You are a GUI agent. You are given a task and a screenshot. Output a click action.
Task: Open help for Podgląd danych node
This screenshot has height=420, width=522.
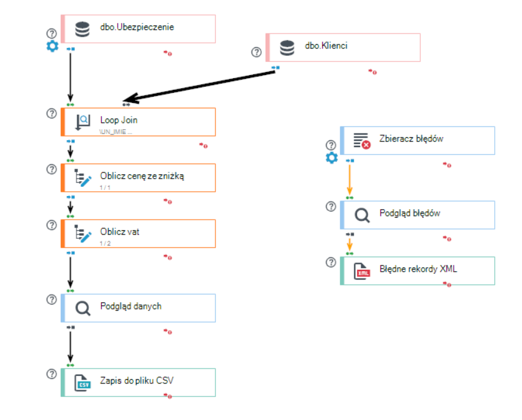click(52, 300)
